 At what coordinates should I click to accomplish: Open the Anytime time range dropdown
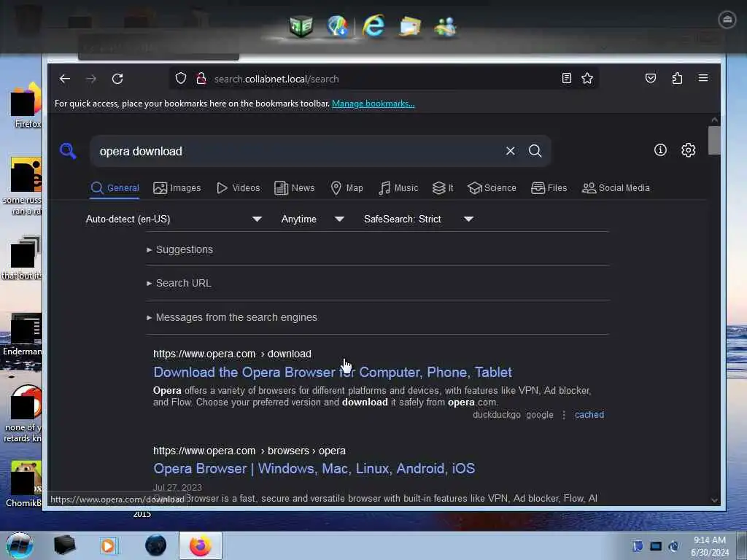pos(312,219)
